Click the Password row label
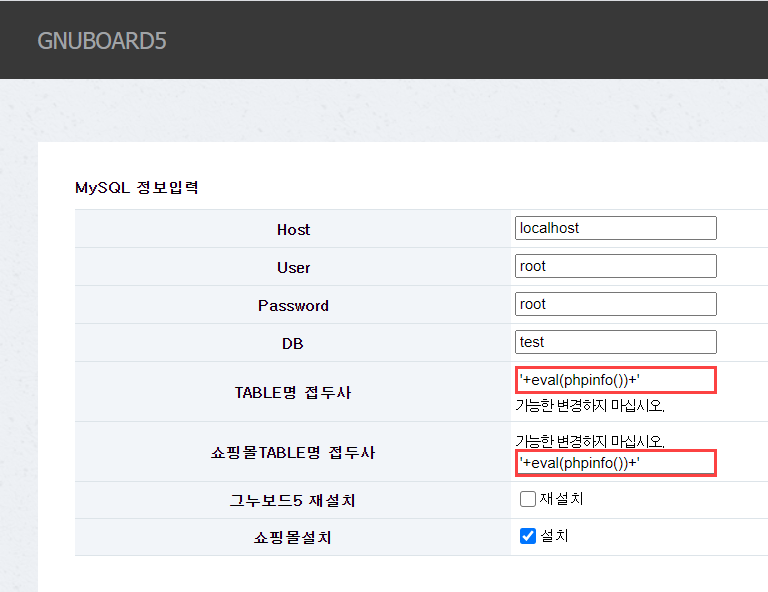Viewport: 768px width, 592px height. tap(293, 306)
